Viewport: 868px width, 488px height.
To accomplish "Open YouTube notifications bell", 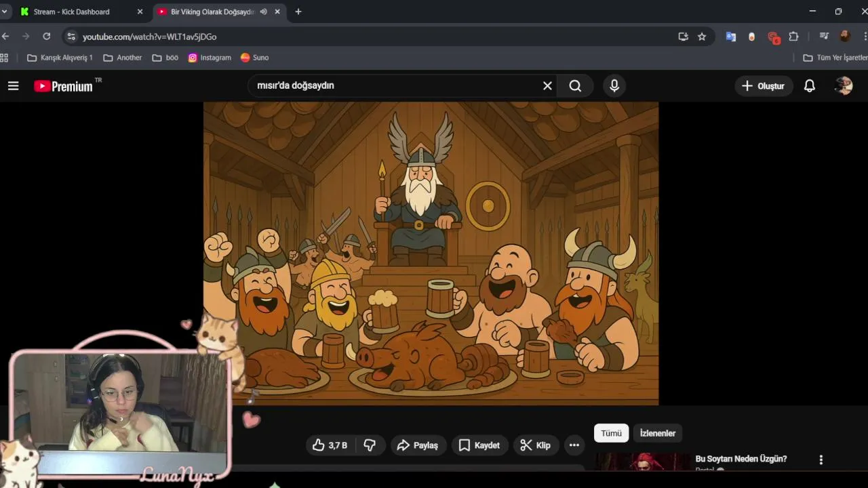I will pos(809,86).
